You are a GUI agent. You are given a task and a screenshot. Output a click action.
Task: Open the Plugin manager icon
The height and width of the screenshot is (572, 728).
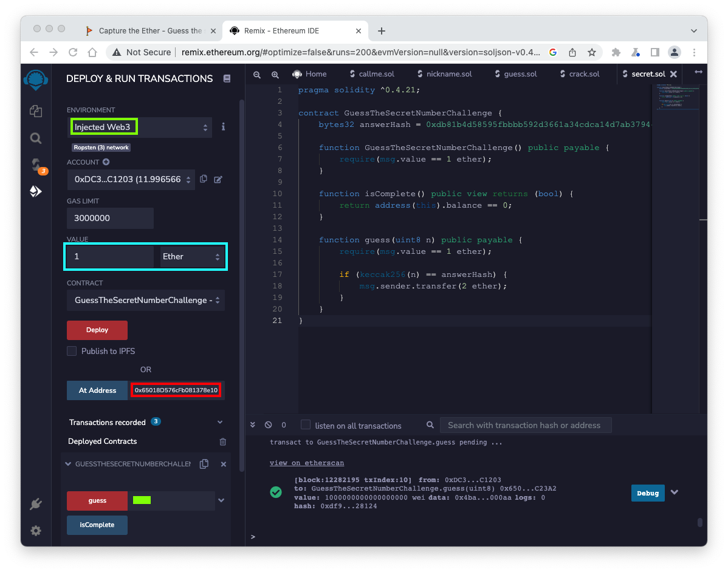point(36,504)
